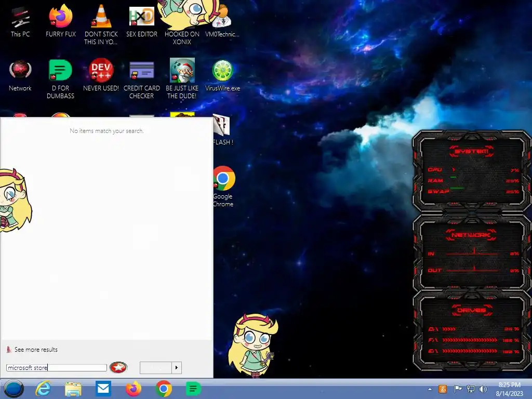Viewport: 532px width, 399px height.
Task: Open File Explorer from the taskbar
Action: [x=73, y=389]
